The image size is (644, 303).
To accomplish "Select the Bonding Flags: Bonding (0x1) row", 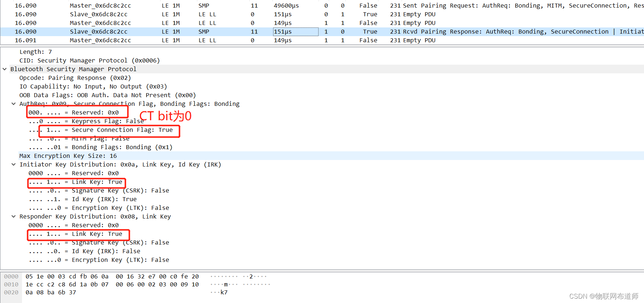I will (x=101, y=147).
